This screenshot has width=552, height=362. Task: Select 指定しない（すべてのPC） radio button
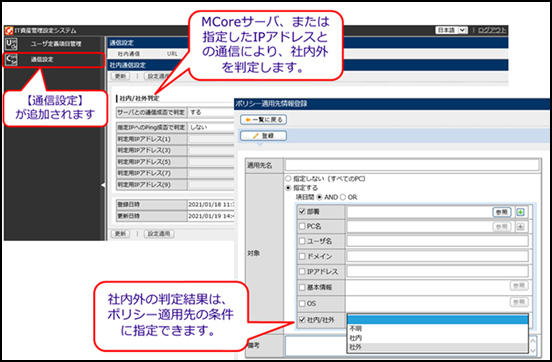(288, 179)
